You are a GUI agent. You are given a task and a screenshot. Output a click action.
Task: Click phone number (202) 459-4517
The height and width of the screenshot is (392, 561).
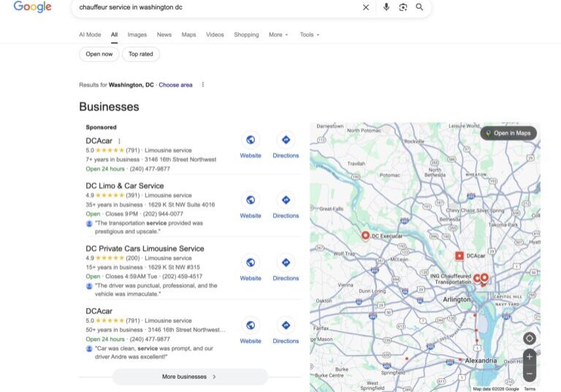[182, 277]
